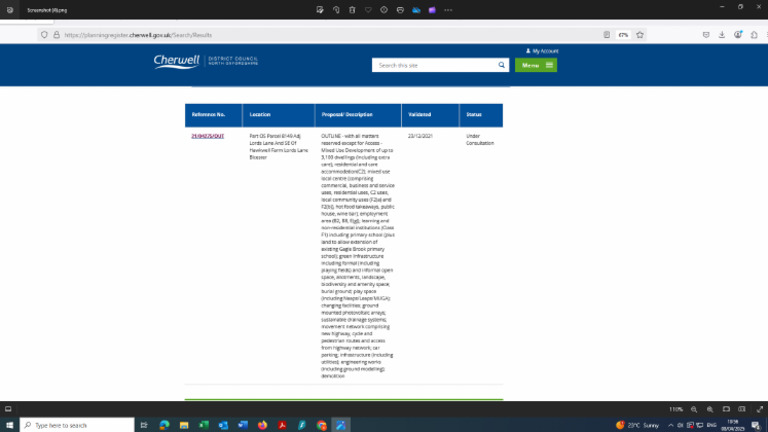Click the validated date 23/12/2021
This screenshot has height=432, width=768.
click(x=420, y=136)
